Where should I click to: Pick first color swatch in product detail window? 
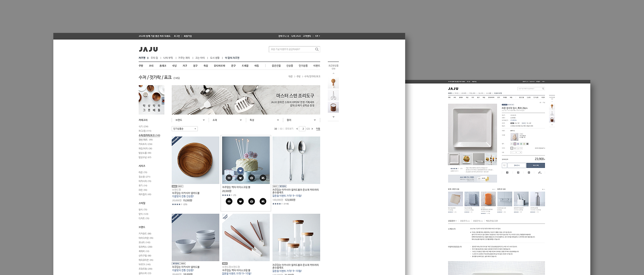tap(512, 144)
